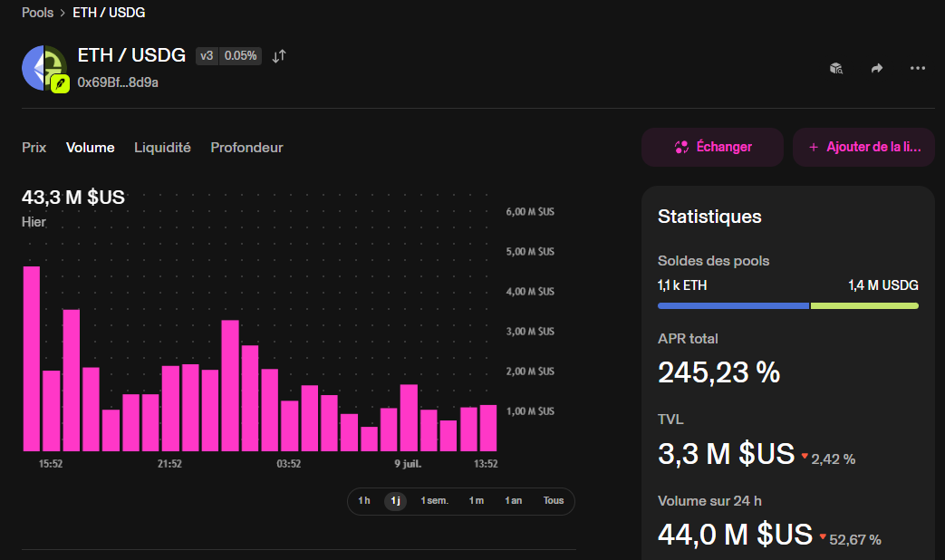This screenshot has width=945, height=560.
Task: Click the 44,0 M $US 24h volume value
Action: click(x=736, y=535)
